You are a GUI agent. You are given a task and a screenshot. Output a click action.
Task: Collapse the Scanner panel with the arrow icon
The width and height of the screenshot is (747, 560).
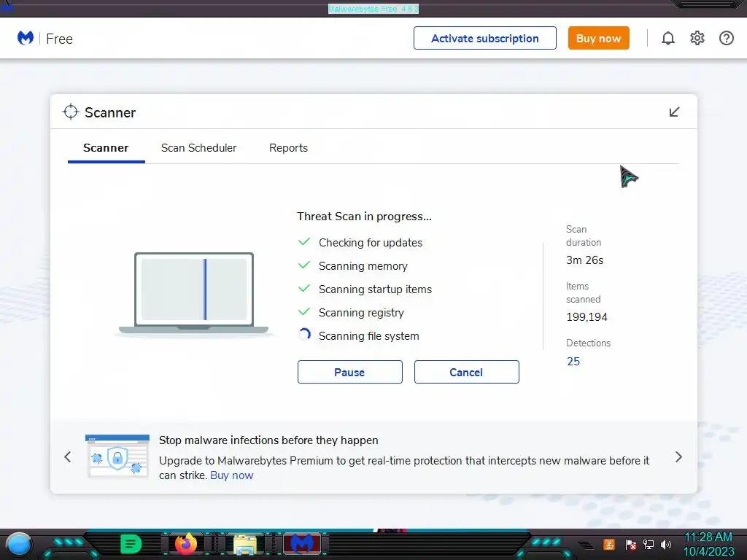[x=674, y=112]
